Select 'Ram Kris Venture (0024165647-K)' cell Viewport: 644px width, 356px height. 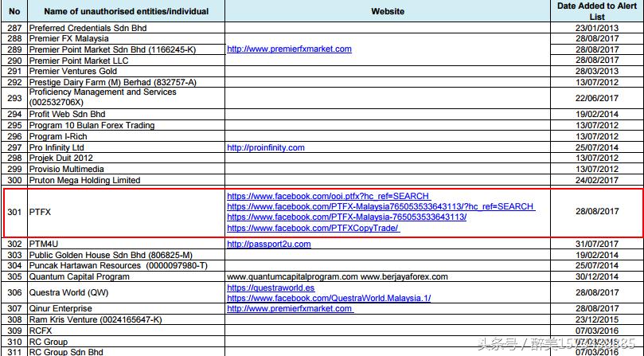point(126,319)
